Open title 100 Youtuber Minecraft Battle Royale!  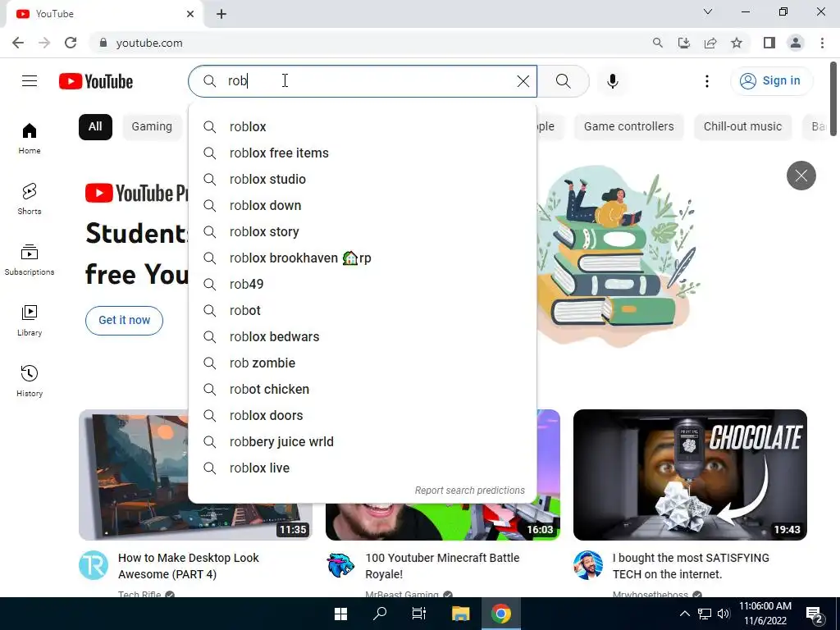(442, 566)
